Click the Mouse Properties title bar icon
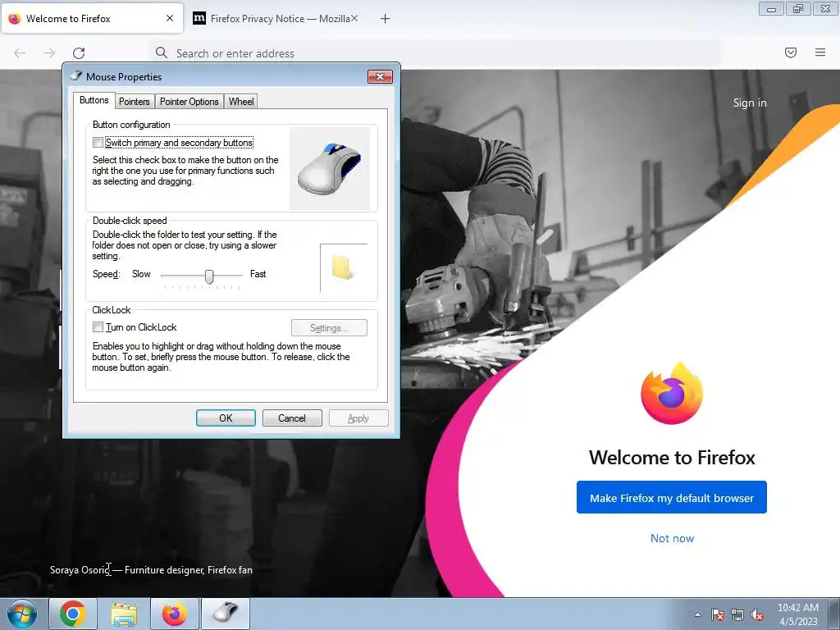 [76, 76]
